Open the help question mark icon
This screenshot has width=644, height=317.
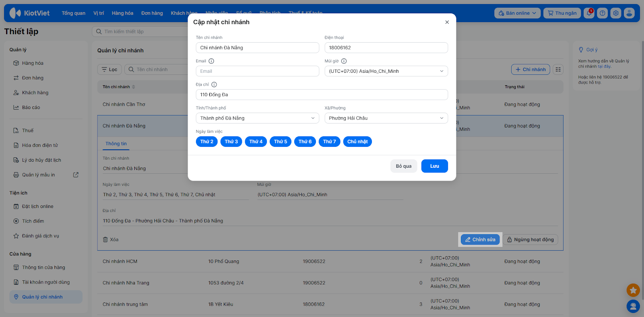tap(602, 13)
